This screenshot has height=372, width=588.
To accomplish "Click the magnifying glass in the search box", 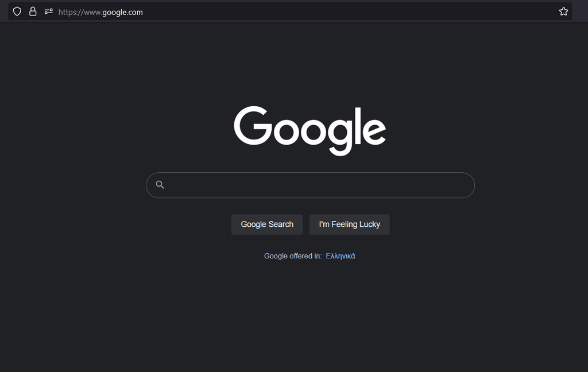I will [x=160, y=185].
